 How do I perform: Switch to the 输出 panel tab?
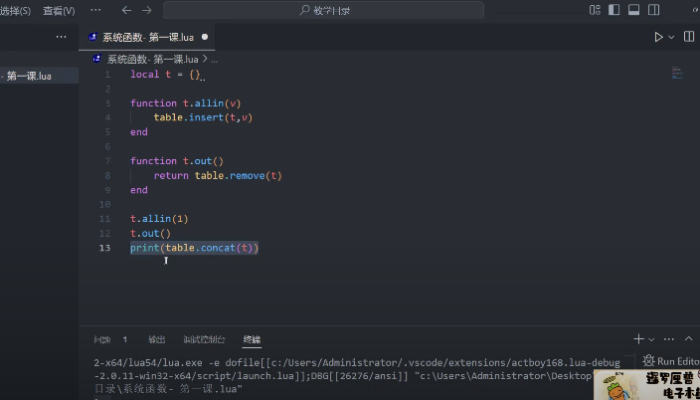[157, 340]
